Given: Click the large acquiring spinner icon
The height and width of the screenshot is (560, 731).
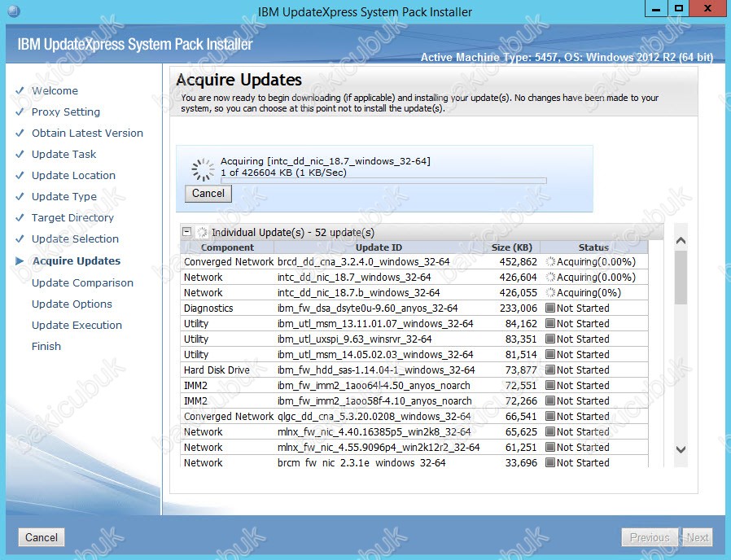Looking at the screenshot, I should pyautogui.click(x=203, y=170).
